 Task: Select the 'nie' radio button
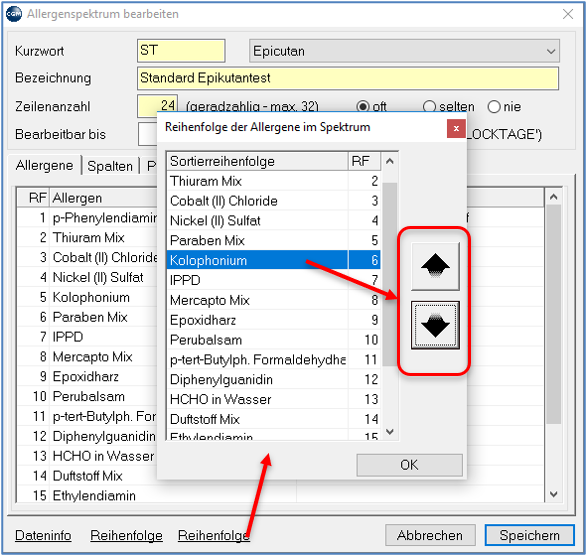[494, 107]
